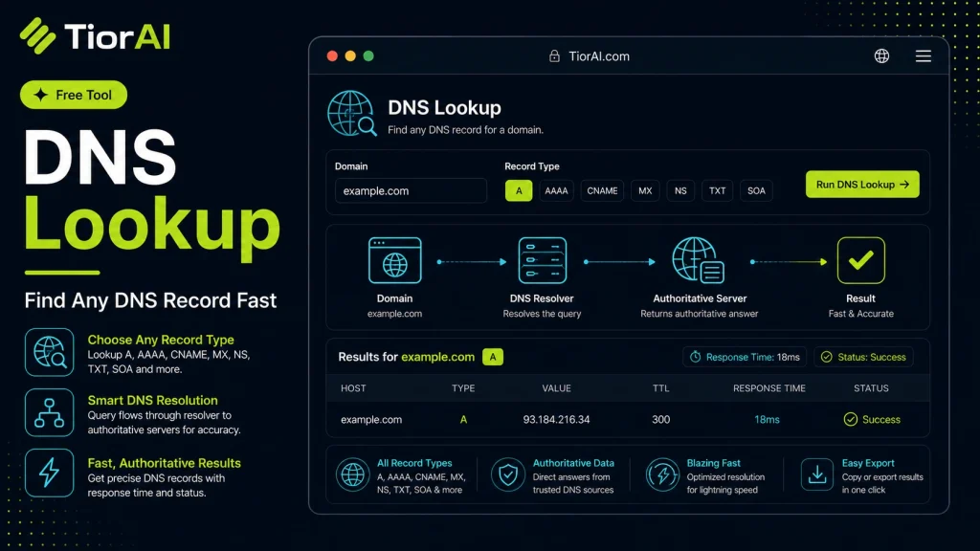Click the HOST column header

(353, 388)
